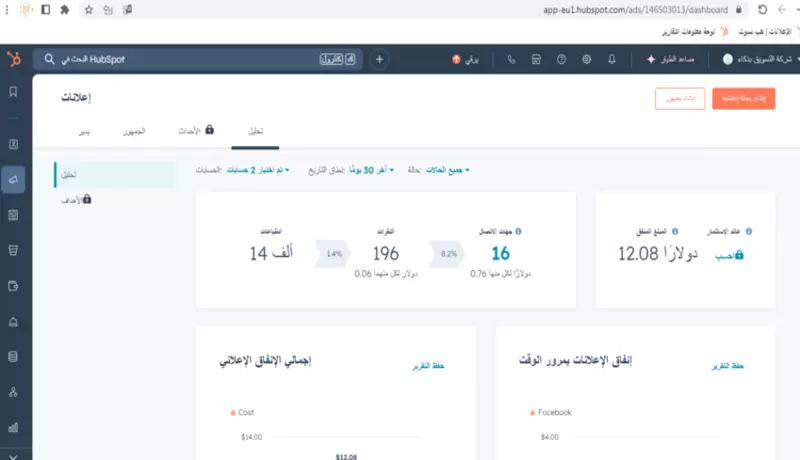
Task: Open the CRM contacts sidebar icon
Action: [x=13, y=144]
